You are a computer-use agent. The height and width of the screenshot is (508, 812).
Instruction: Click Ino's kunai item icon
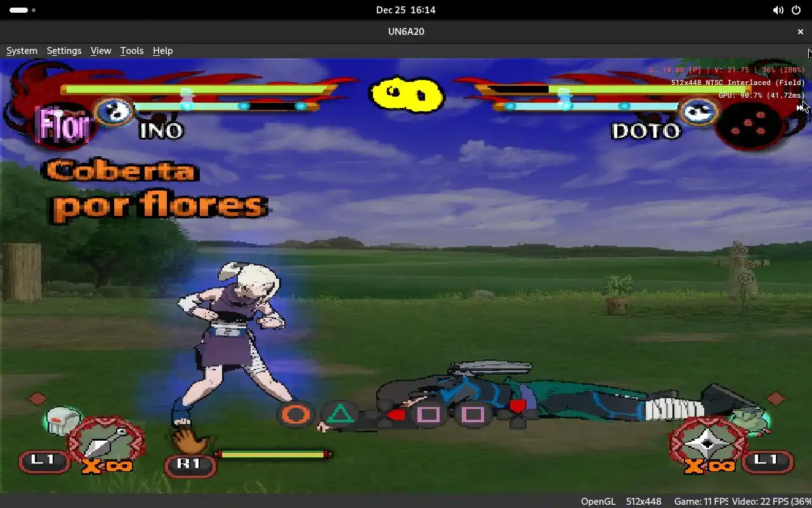(x=108, y=442)
